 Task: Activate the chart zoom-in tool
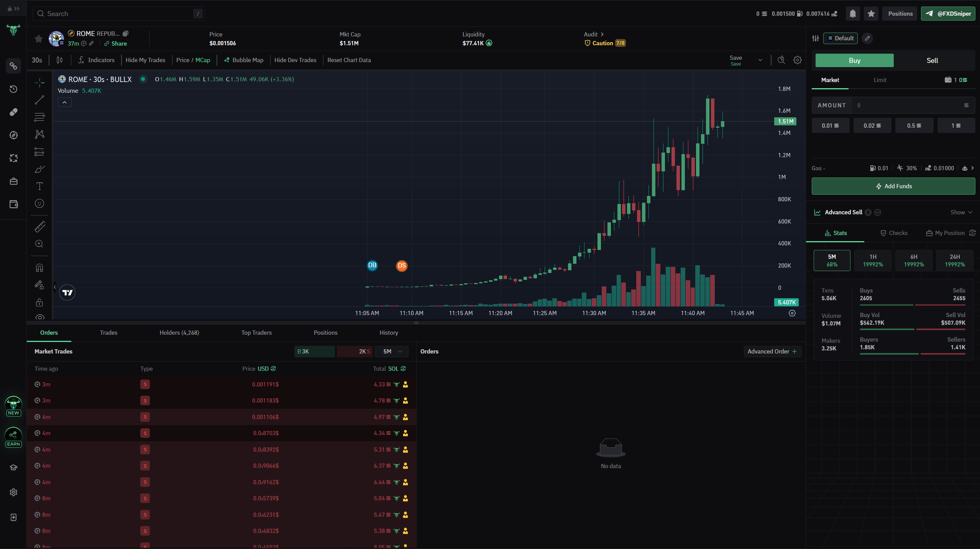pyautogui.click(x=39, y=244)
